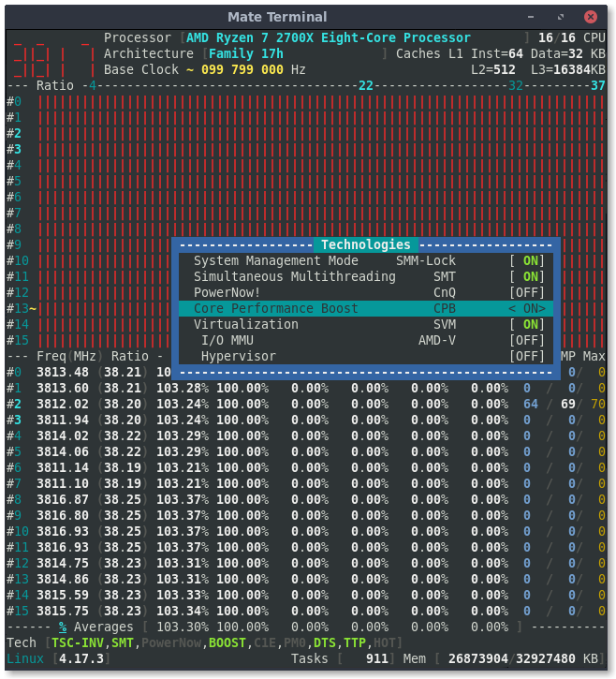This screenshot has width=616, height=679.
Task: Select the PowerNow! row
Action: [366, 293]
